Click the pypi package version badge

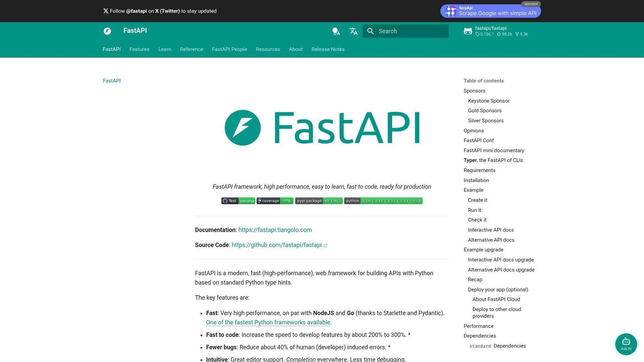(319, 201)
